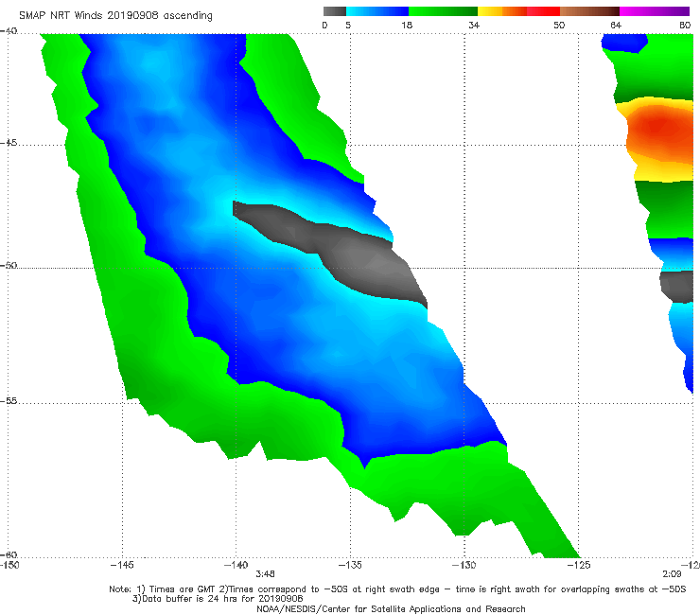Click the colorbar label "5"

coord(348,25)
